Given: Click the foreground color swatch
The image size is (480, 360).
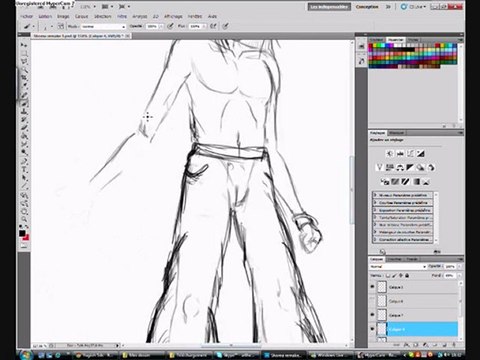Looking at the screenshot, I should point(22,233).
